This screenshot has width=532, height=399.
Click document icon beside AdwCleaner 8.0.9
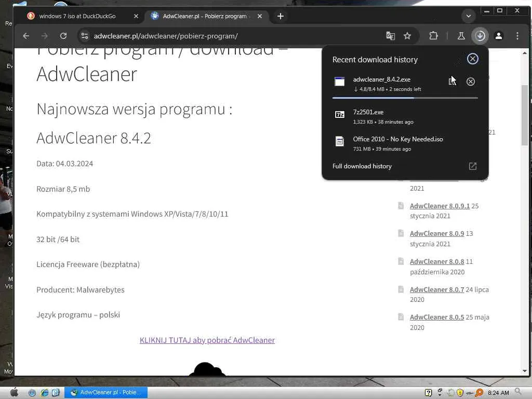click(401, 233)
